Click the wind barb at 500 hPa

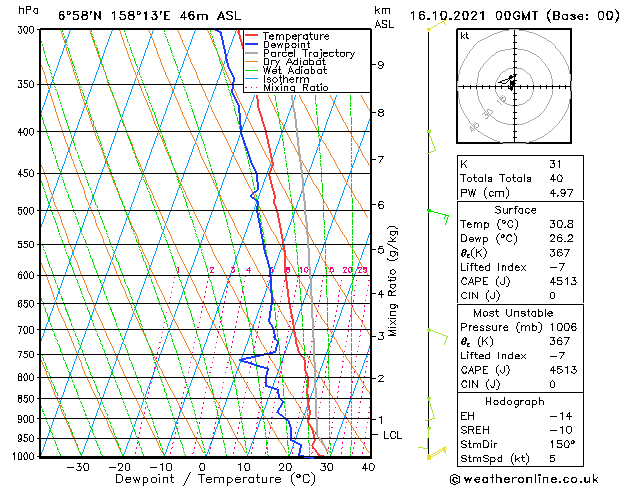[x=438, y=216]
